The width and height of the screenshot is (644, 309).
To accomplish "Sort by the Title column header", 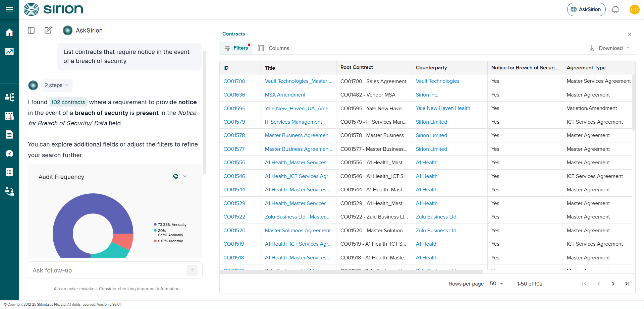I will [299, 68].
